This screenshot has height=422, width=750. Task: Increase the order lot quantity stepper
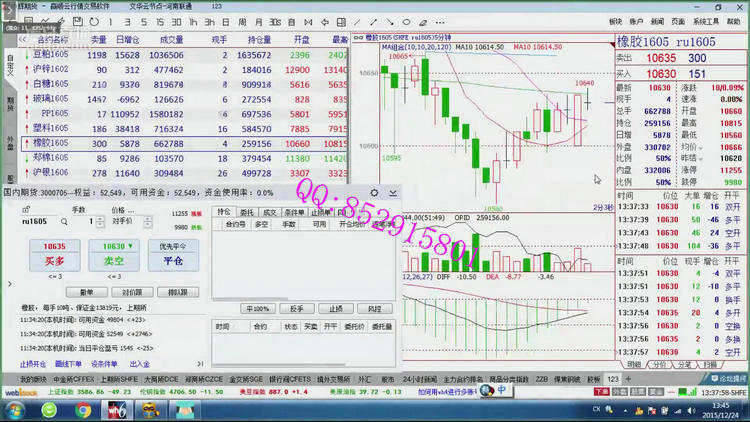(x=100, y=218)
